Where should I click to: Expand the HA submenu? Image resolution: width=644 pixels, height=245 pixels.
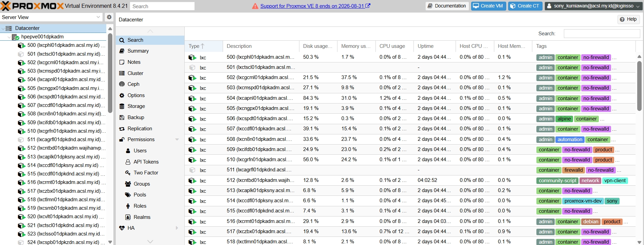tap(177, 228)
